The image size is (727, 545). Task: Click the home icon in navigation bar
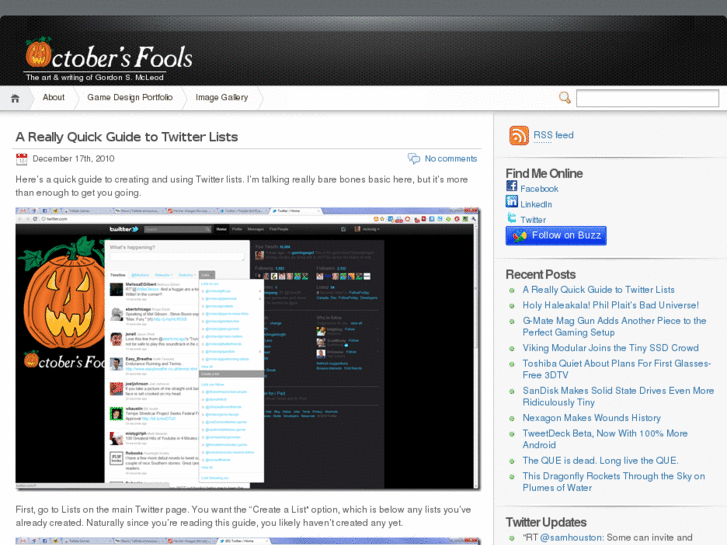15,98
